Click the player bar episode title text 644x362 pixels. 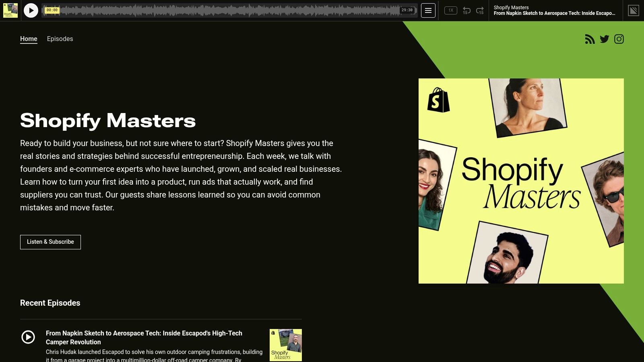point(554,13)
